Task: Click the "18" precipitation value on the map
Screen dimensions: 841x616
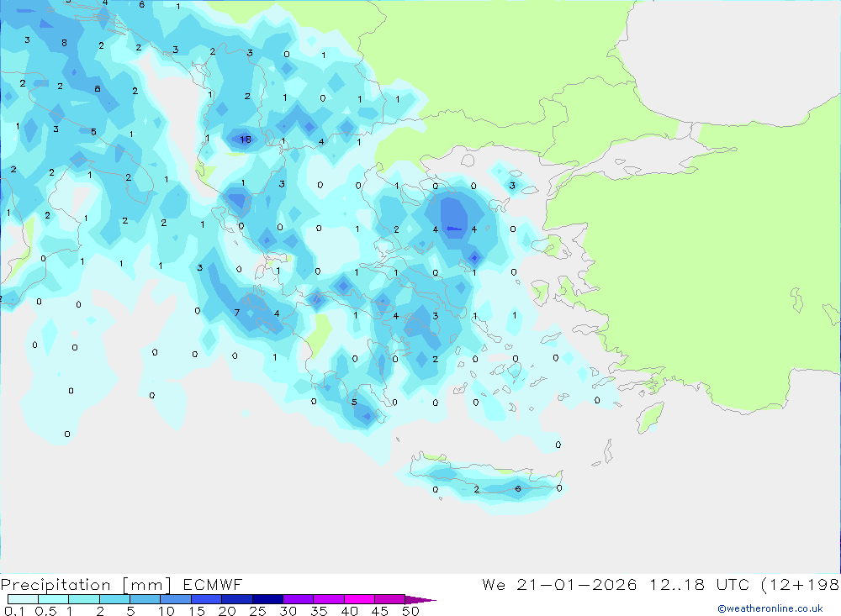Action: (x=245, y=140)
